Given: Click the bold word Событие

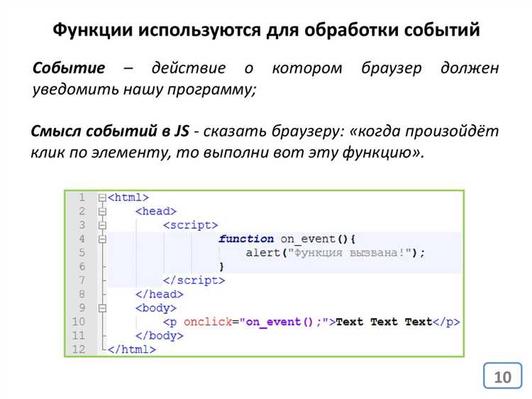Looking at the screenshot, I should click(x=69, y=67).
